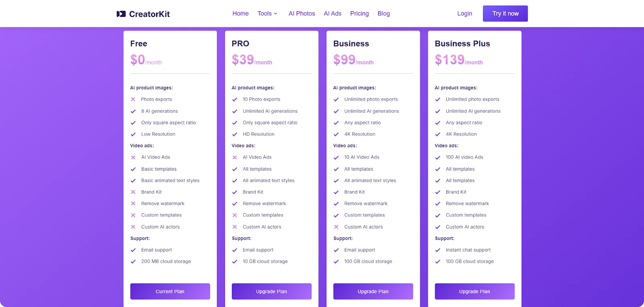Click the X beside Custom templates in PRO plan
Screen dimensions: 644x307
click(235, 215)
